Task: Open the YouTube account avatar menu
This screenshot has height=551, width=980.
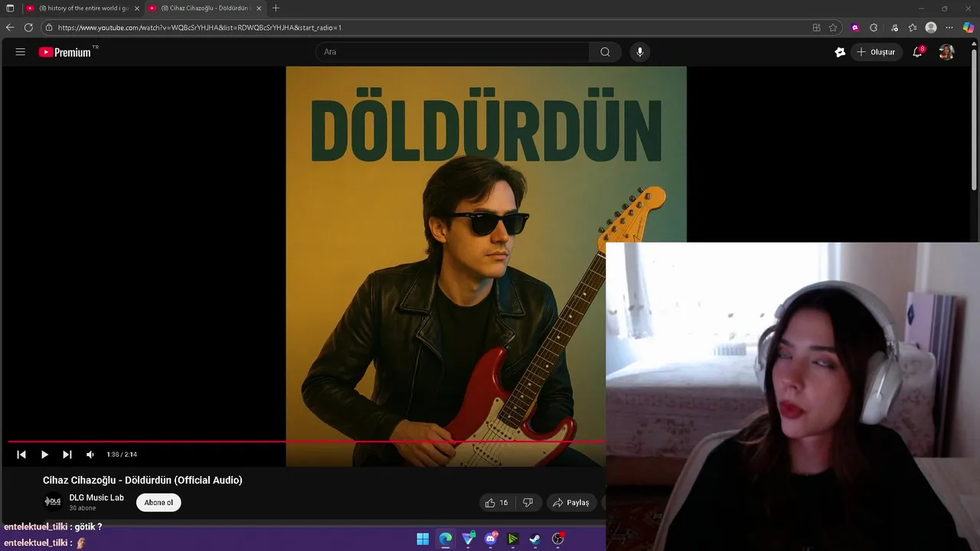Action: pyautogui.click(x=946, y=52)
